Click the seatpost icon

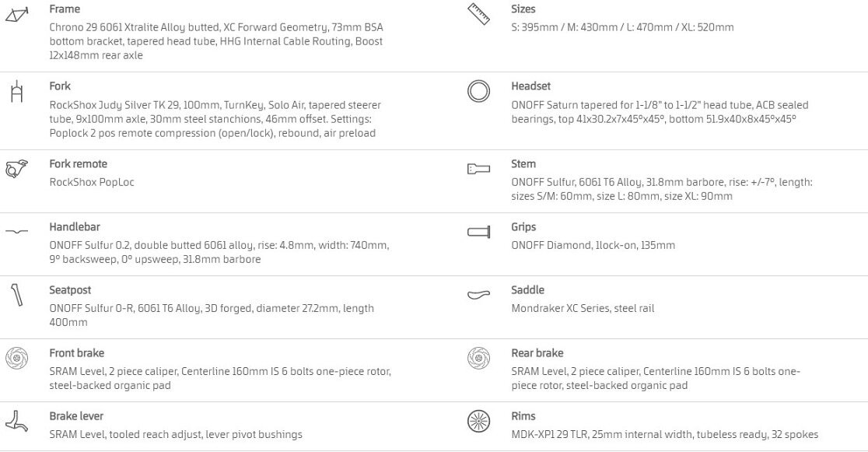(x=16, y=295)
